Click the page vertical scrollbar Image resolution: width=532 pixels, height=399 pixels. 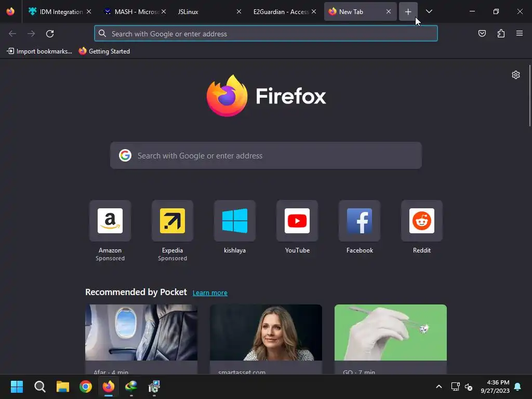529,96
